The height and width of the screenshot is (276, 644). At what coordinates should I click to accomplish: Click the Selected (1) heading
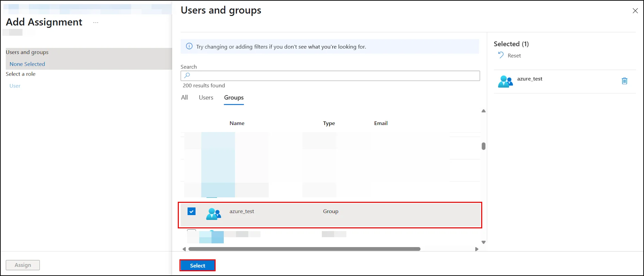[x=511, y=44]
